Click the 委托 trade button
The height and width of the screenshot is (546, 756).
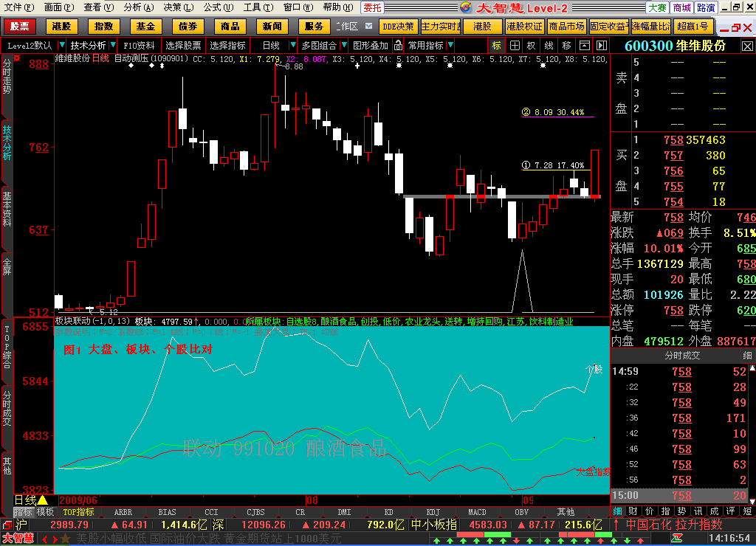pyautogui.click(x=372, y=7)
